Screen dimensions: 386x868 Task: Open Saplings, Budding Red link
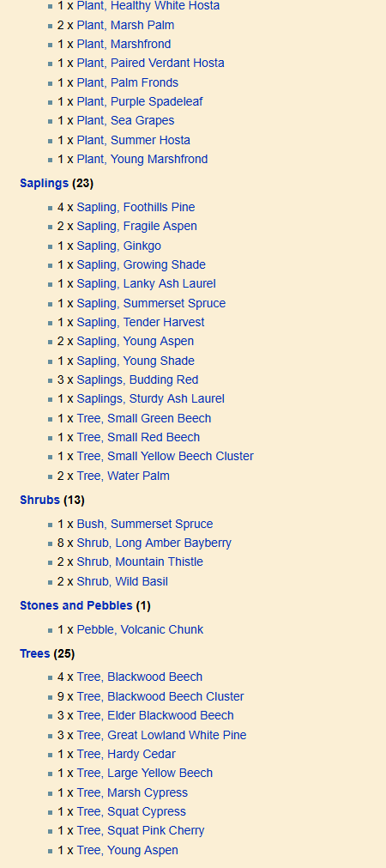point(138,380)
